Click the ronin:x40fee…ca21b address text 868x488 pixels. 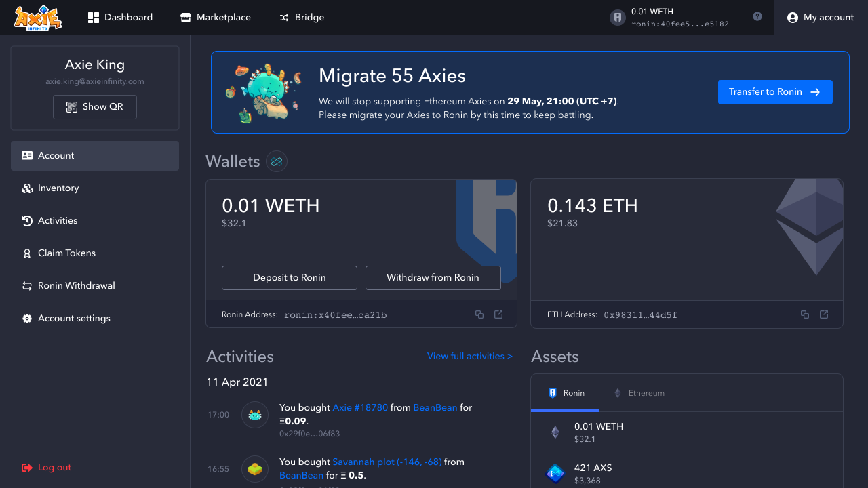click(x=336, y=315)
